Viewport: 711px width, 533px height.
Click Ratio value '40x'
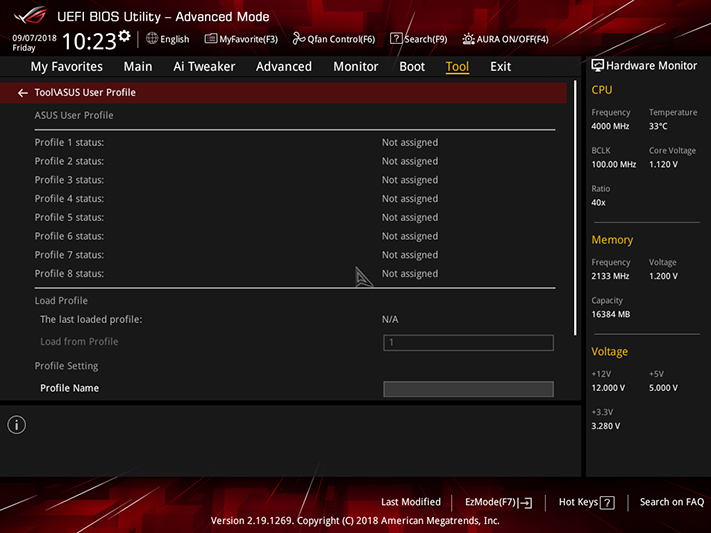click(x=598, y=202)
